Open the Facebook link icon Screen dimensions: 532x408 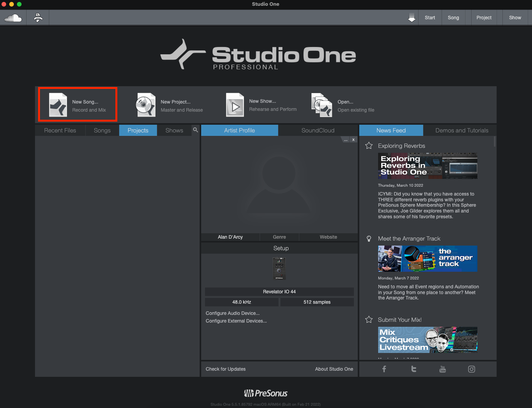(384, 369)
